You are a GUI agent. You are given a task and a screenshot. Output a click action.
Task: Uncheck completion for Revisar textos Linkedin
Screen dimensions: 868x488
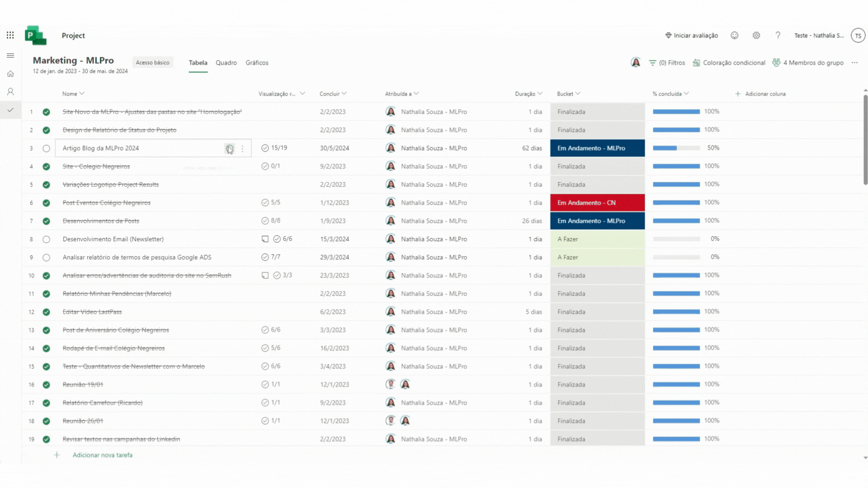[x=46, y=439]
